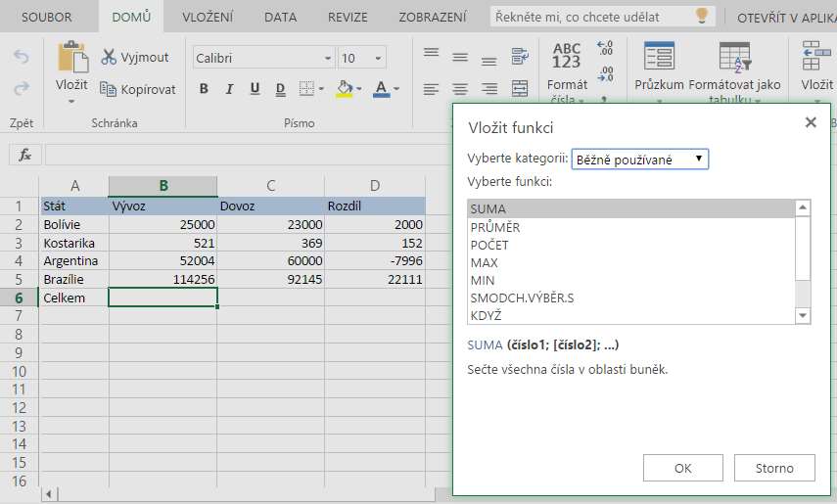Toggle underline formatting

pos(255,89)
